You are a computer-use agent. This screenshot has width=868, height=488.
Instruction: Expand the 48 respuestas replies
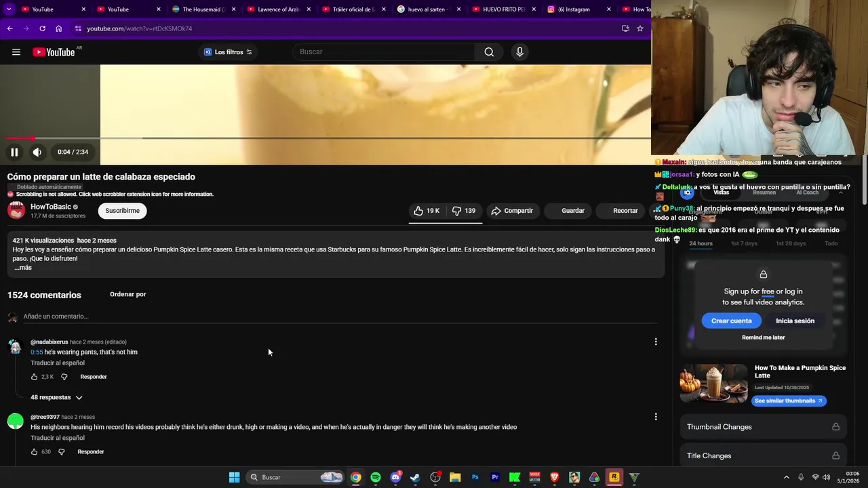click(56, 397)
